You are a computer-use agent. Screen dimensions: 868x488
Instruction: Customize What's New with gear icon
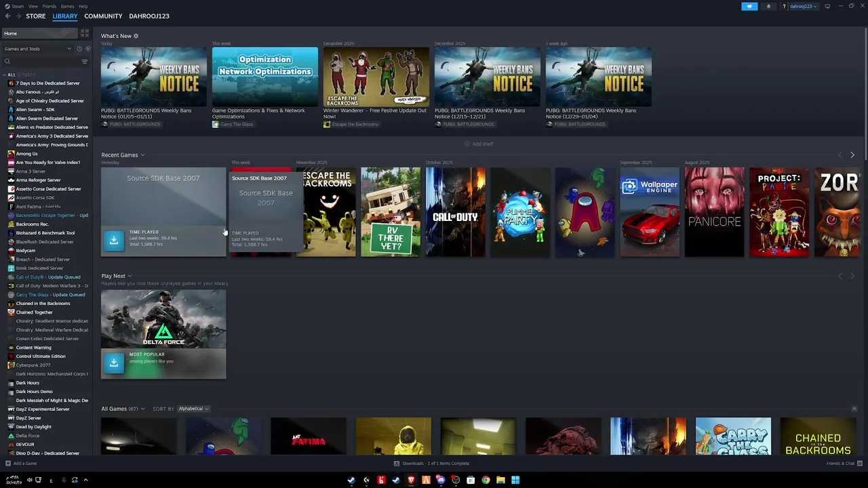click(x=136, y=36)
